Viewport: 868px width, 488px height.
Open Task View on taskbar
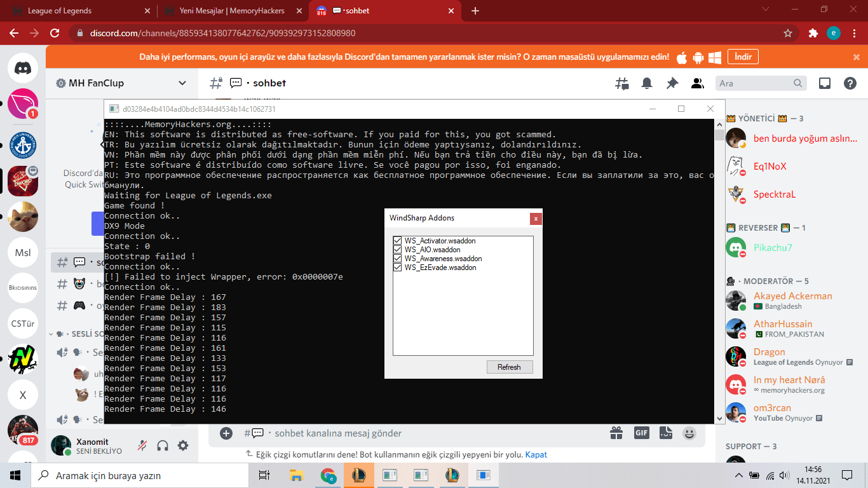[x=264, y=475]
